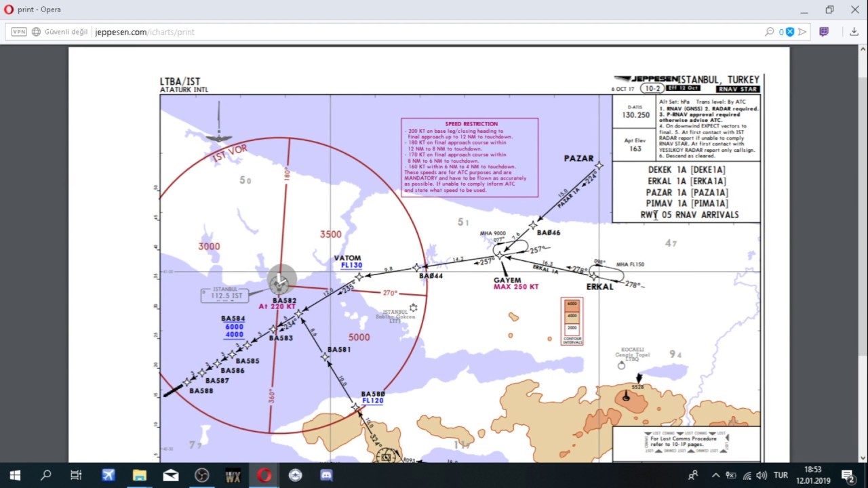Click the zoom-out magnifier in address bar
The height and width of the screenshot is (488, 868).
pos(770,32)
